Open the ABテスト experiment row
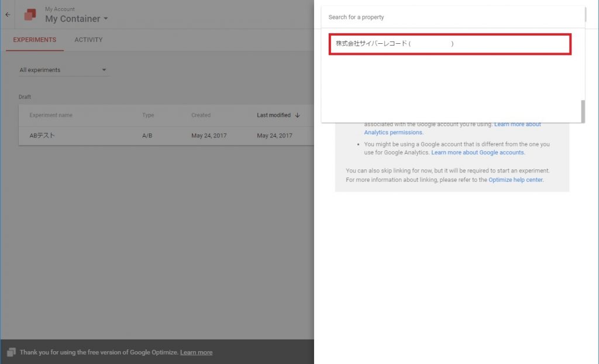Screen dimensions: 599x364 click(x=166, y=136)
